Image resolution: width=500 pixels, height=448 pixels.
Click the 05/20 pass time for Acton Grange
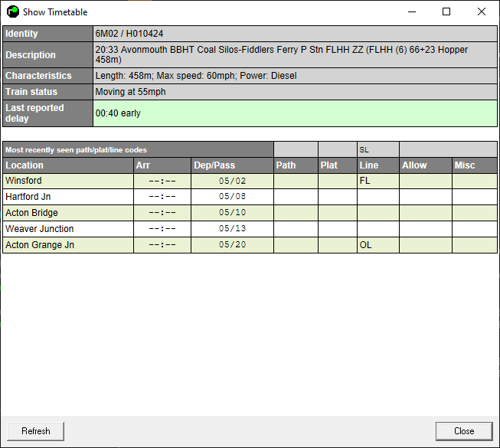pos(232,245)
